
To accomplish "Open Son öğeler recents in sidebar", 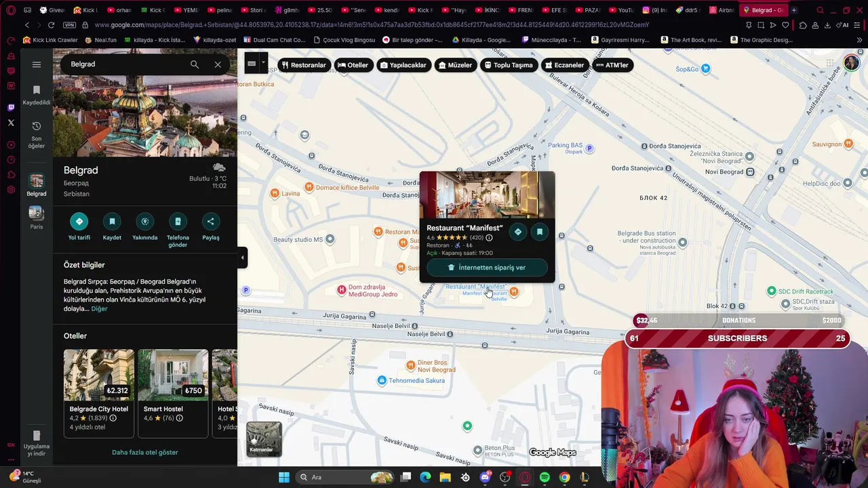I will 37,135.
